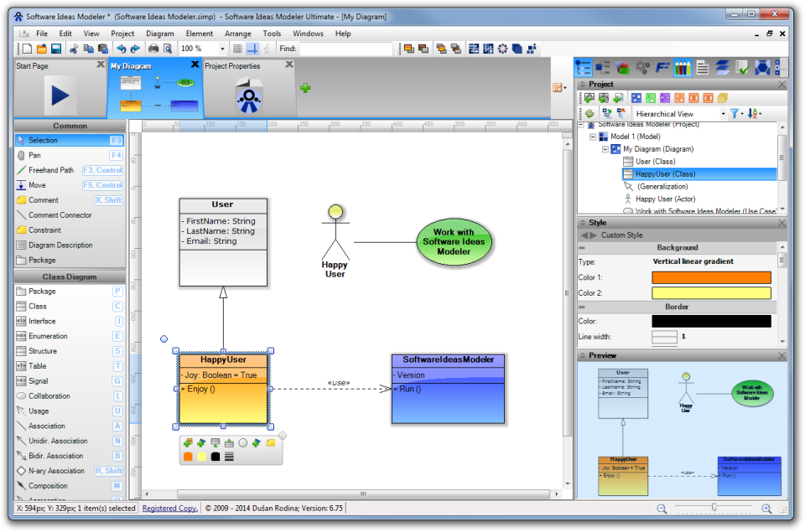Viewport: 805px width, 532px height.
Task: Collapse the My Diagram (Diagram) tree node
Action: (x=605, y=149)
